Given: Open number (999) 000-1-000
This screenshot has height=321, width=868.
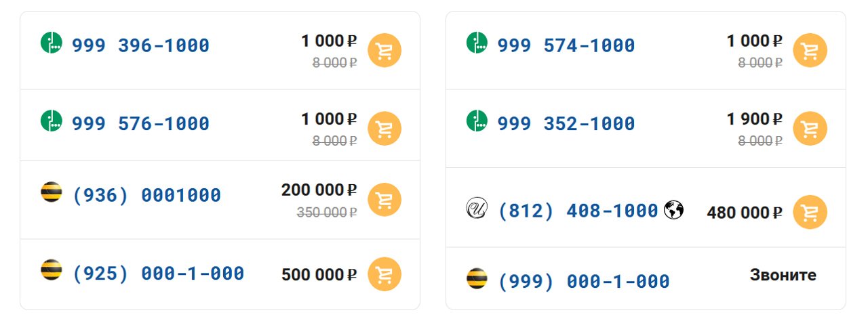Looking at the screenshot, I should coord(584,281).
